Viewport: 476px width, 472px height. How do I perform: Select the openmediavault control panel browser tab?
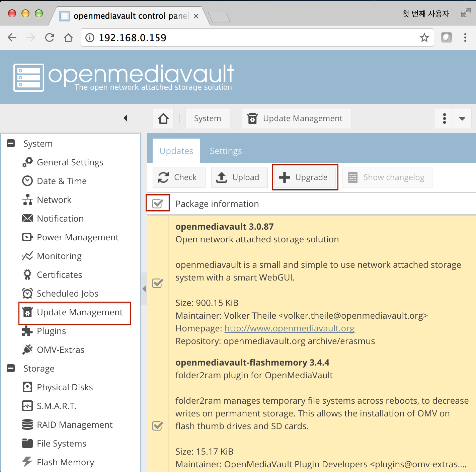tap(131, 16)
